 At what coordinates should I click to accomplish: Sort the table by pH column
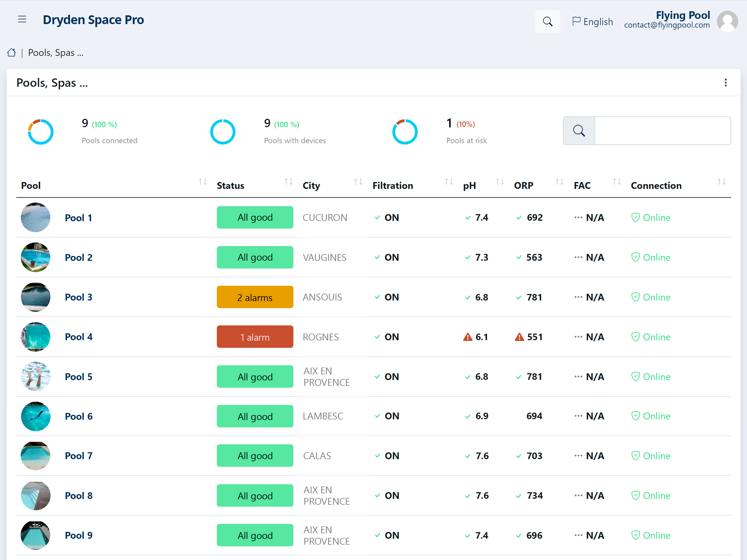click(500, 182)
